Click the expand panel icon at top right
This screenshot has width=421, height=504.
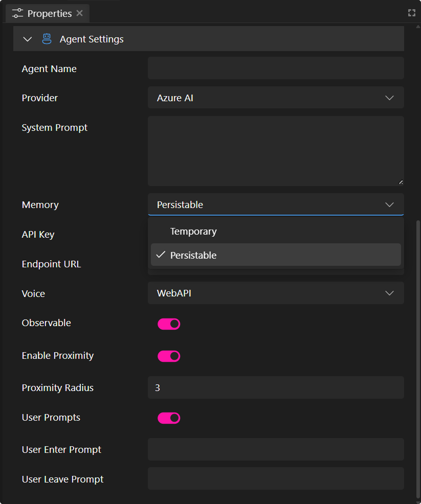(412, 13)
